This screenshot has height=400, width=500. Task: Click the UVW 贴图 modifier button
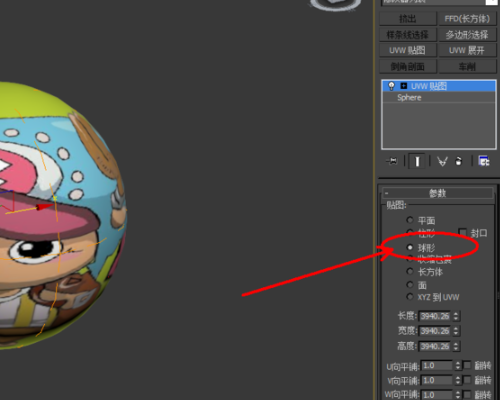point(408,51)
